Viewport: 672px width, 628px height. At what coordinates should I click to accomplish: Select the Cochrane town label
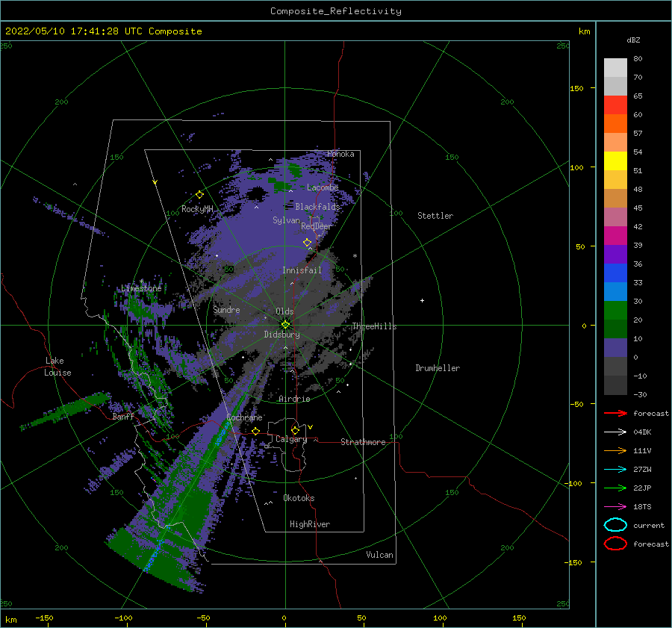pyautogui.click(x=244, y=417)
